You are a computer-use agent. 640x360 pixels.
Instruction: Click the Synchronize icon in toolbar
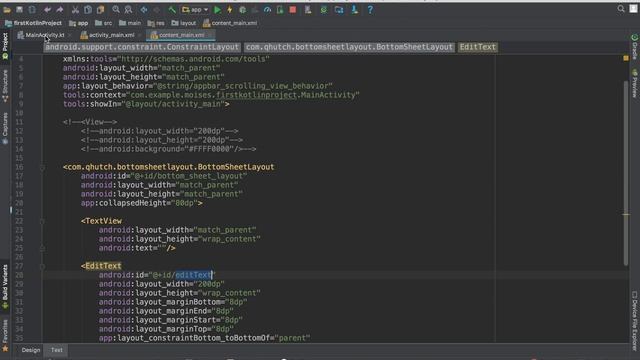pyautogui.click(x=32, y=9)
